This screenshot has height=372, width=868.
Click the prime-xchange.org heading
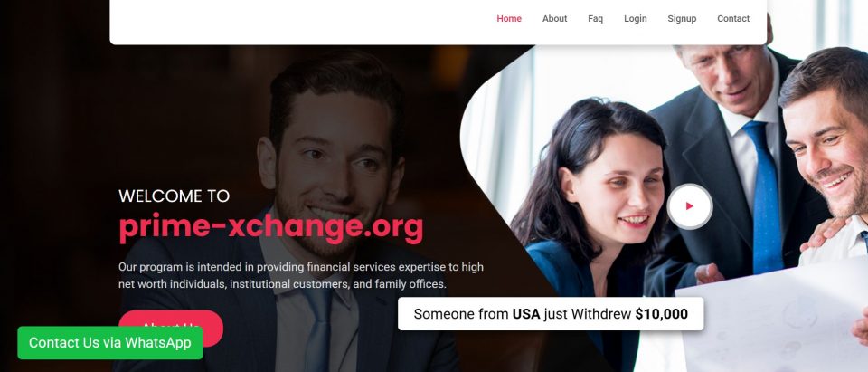[x=270, y=227]
